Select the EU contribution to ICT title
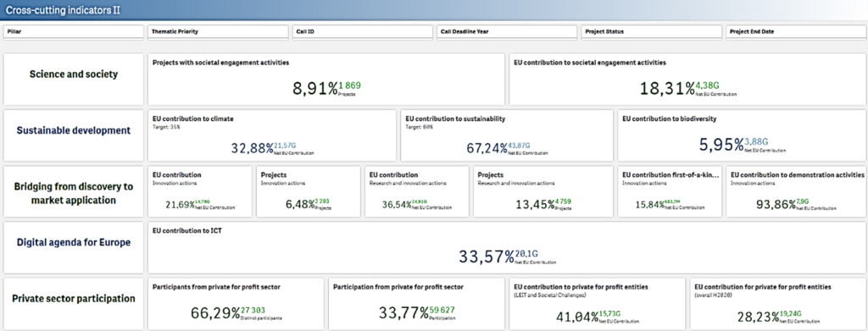Viewport: 868px width, 331px height. (x=186, y=230)
